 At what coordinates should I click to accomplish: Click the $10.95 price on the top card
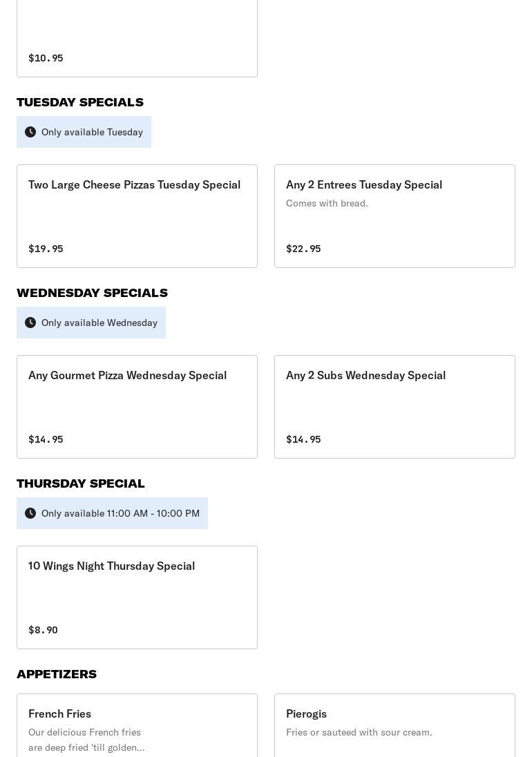tap(46, 58)
